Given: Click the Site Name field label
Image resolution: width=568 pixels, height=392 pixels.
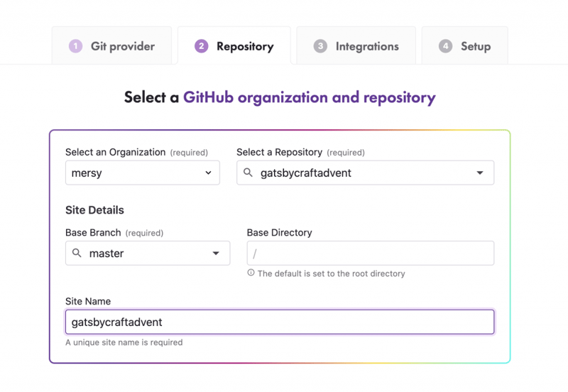Looking at the screenshot, I should pos(88,301).
